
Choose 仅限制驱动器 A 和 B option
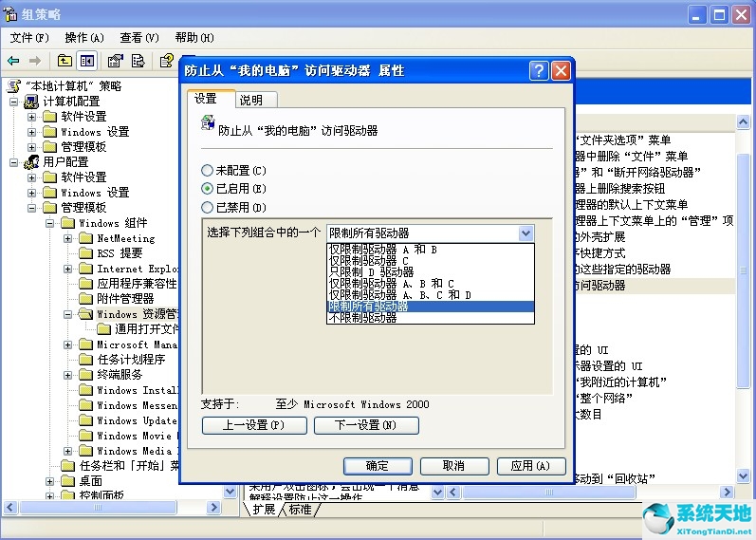(431, 249)
